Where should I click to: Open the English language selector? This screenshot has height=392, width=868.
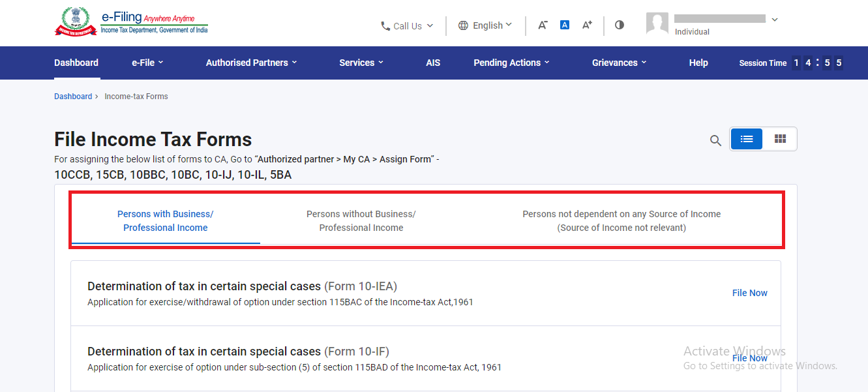point(485,25)
